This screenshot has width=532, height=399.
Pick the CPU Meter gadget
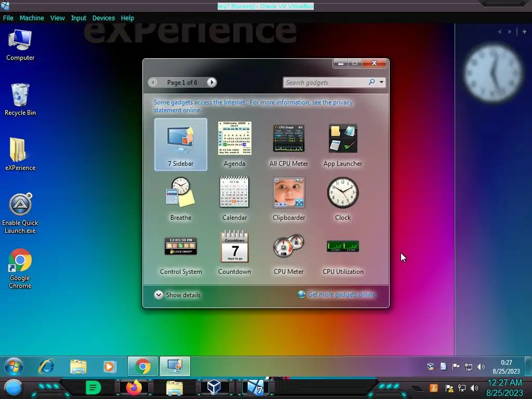pos(289,254)
